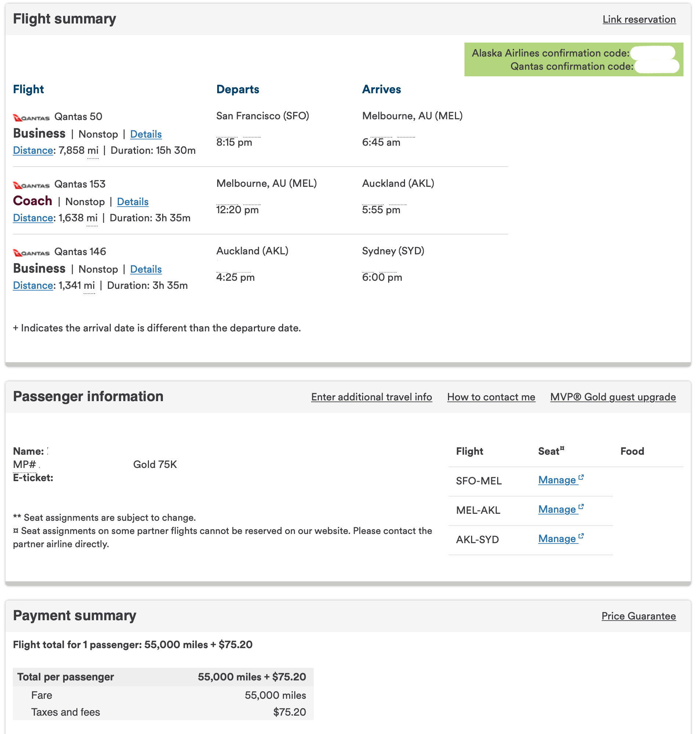Open Distance link for Melbourne to Auckland
The width and height of the screenshot is (700, 734).
(x=33, y=218)
